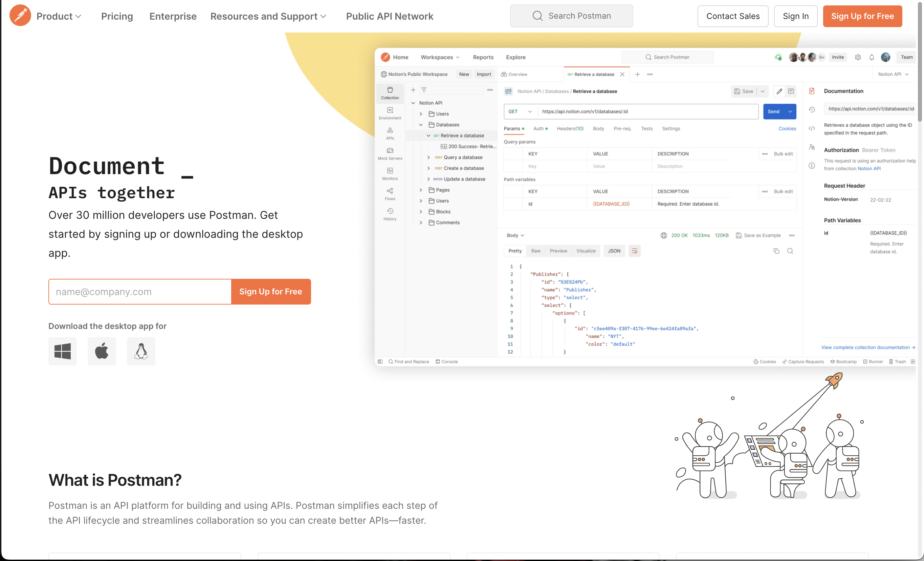This screenshot has width=924, height=561.
Task: Download the Linux desktop app
Action: point(141,351)
